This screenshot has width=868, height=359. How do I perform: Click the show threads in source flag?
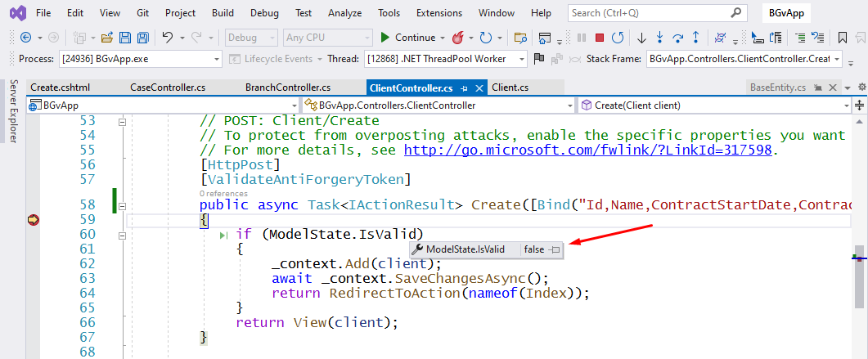538,58
